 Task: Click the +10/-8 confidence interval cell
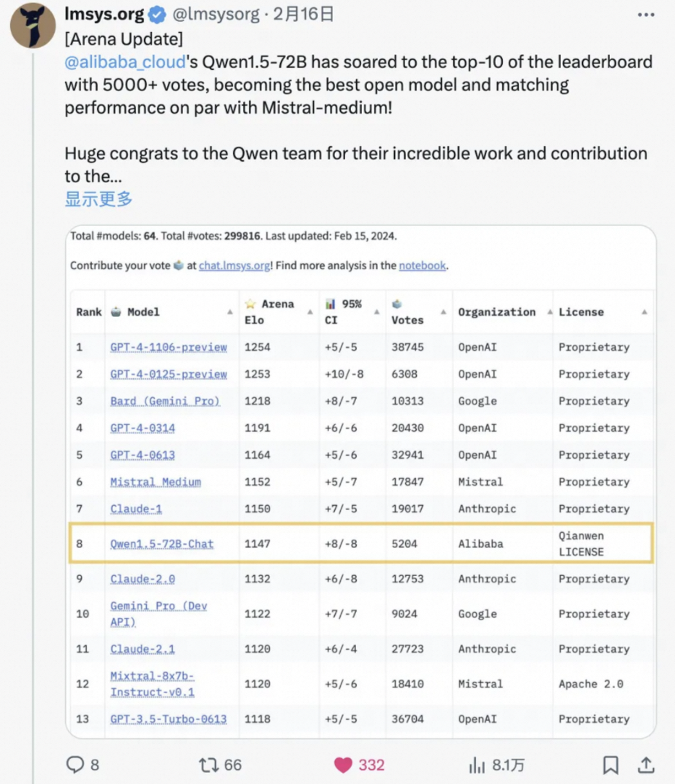[x=344, y=374]
